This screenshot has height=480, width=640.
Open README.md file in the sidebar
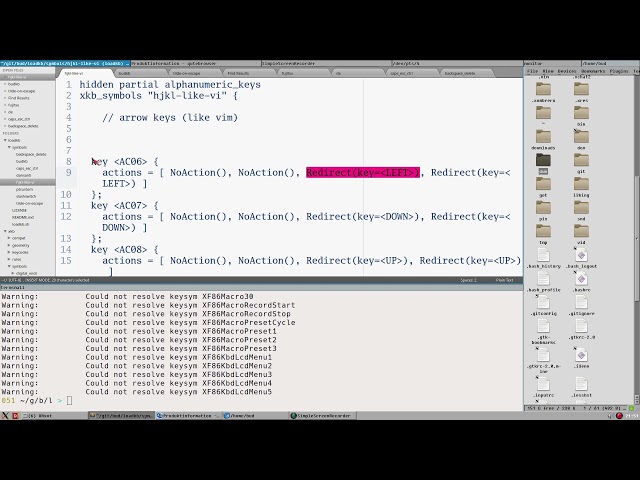(22, 217)
